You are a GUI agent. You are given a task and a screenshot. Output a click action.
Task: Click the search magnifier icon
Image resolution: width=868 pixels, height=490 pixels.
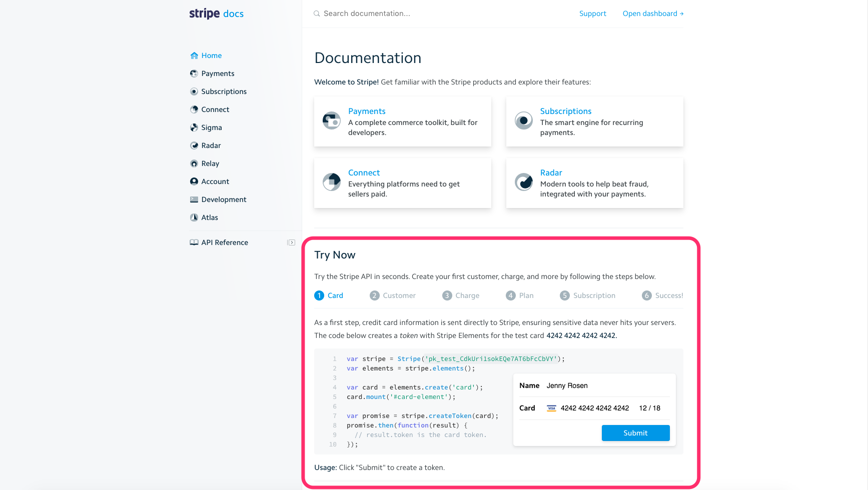point(317,14)
